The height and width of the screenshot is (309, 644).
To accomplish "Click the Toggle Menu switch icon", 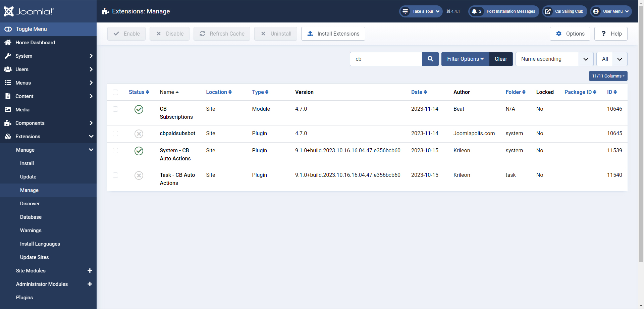I will coord(8,29).
